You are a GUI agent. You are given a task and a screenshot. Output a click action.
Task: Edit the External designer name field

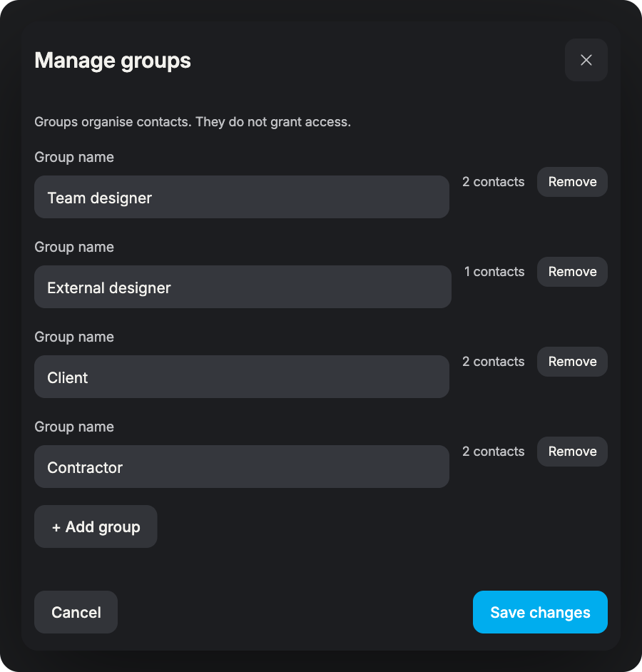(243, 287)
